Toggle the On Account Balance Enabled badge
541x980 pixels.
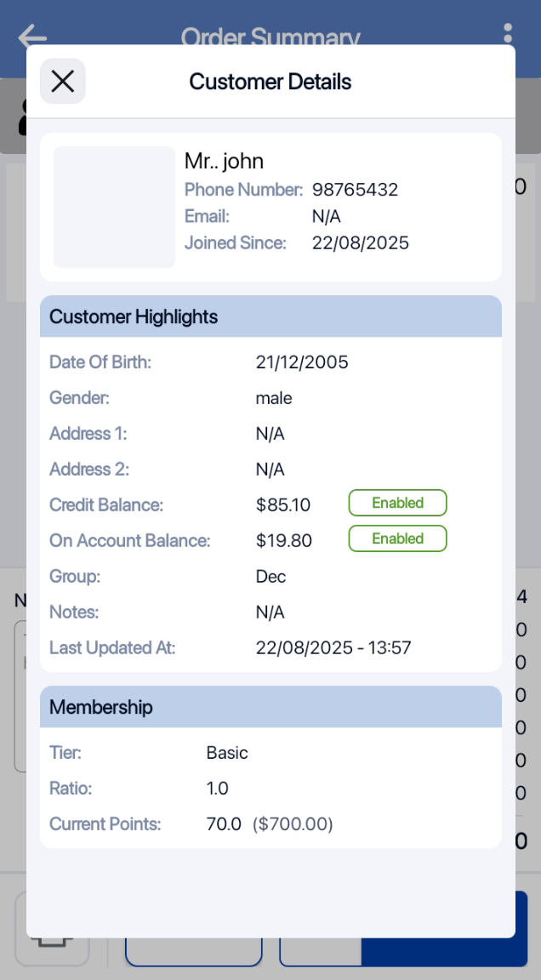tap(397, 538)
